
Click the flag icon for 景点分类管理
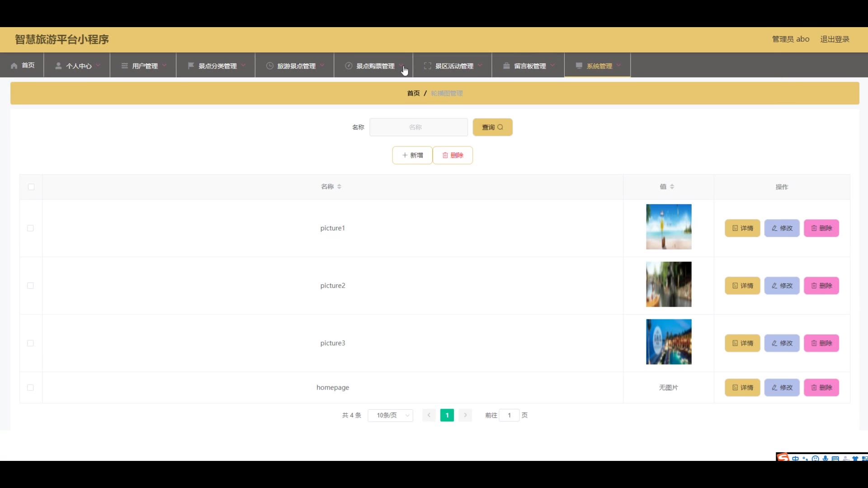191,66
